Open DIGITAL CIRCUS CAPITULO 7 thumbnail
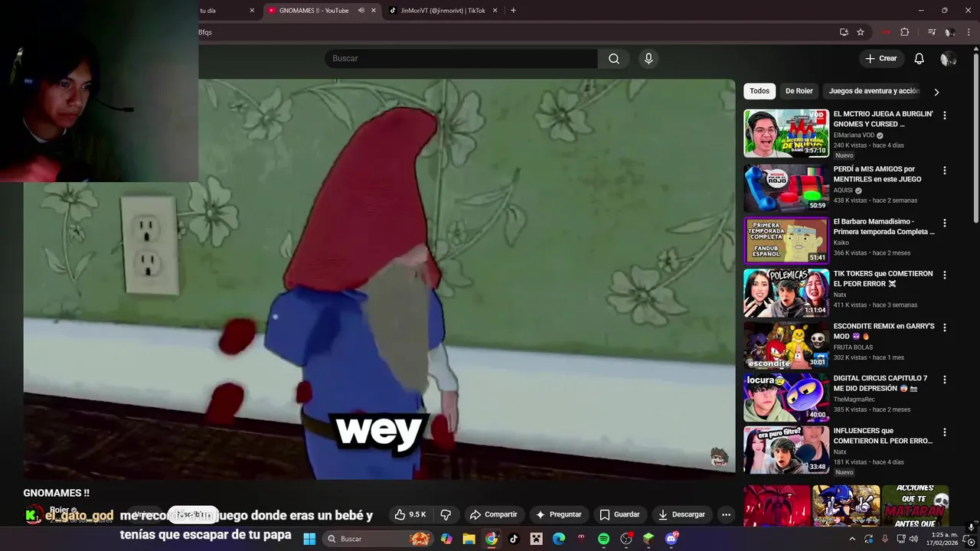 tap(786, 397)
